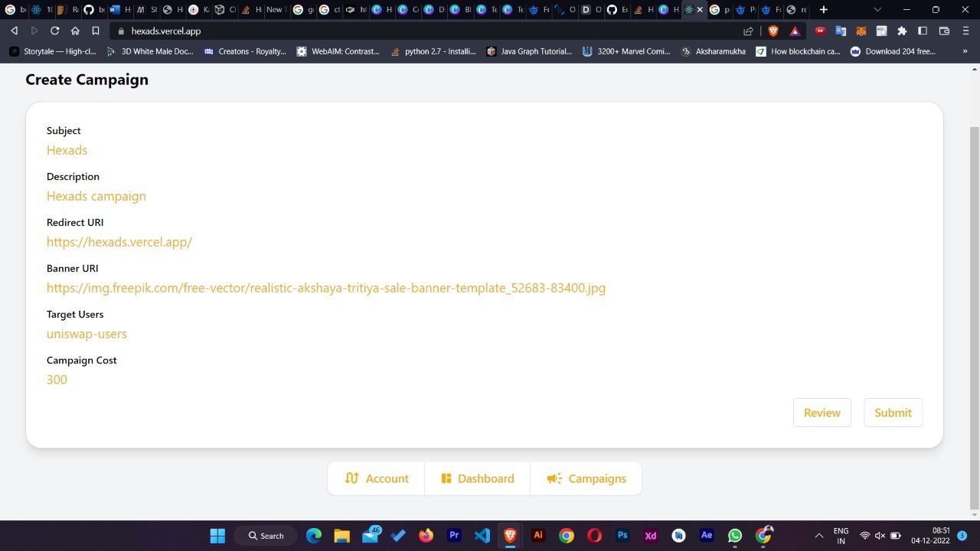Toggle the browser sidebar panel
The image size is (980, 551).
click(x=923, y=31)
